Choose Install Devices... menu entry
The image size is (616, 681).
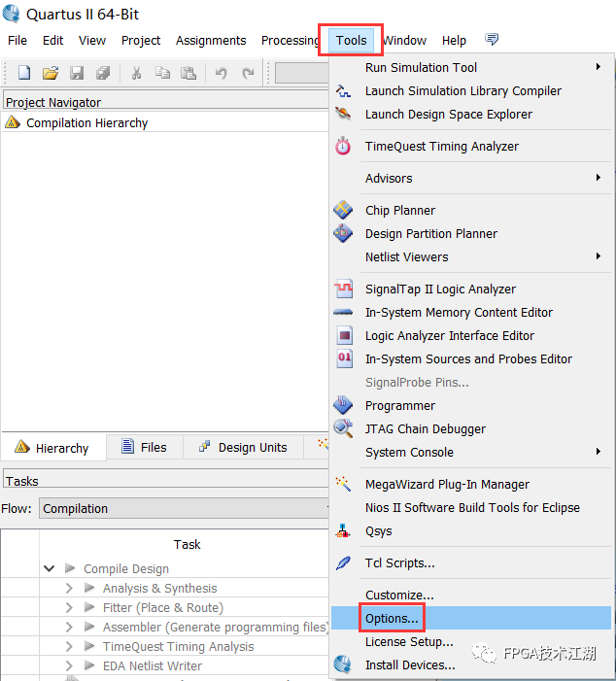[x=411, y=664]
